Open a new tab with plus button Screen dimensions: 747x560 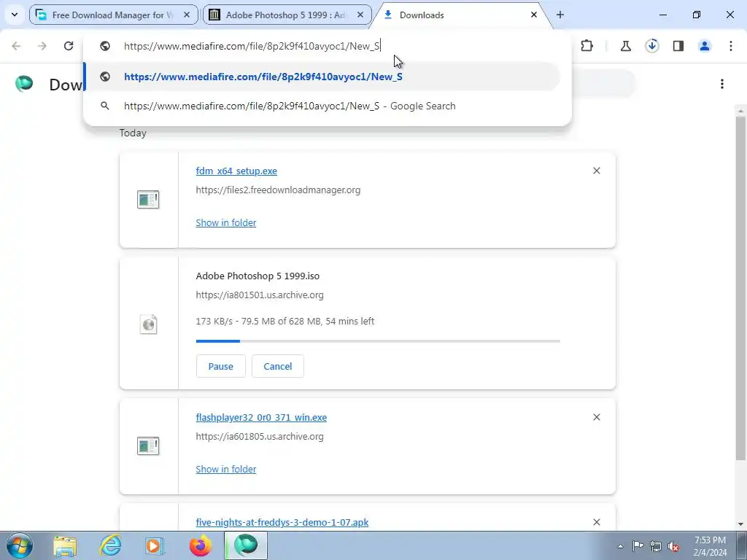[x=560, y=15]
